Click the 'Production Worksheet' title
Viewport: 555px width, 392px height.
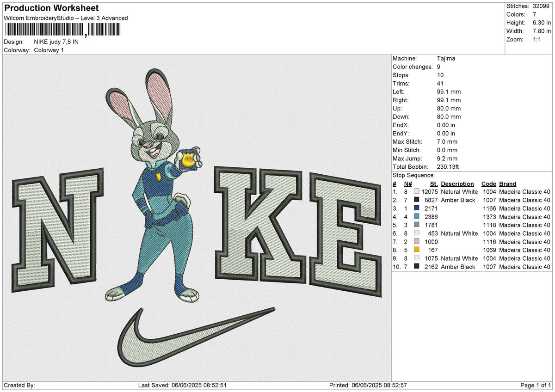[x=51, y=8]
